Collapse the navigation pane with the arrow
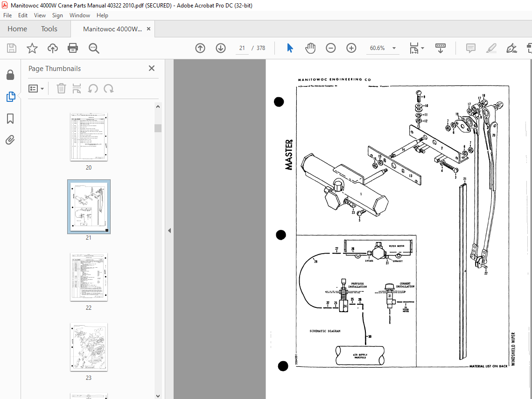 pyautogui.click(x=169, y=231)
